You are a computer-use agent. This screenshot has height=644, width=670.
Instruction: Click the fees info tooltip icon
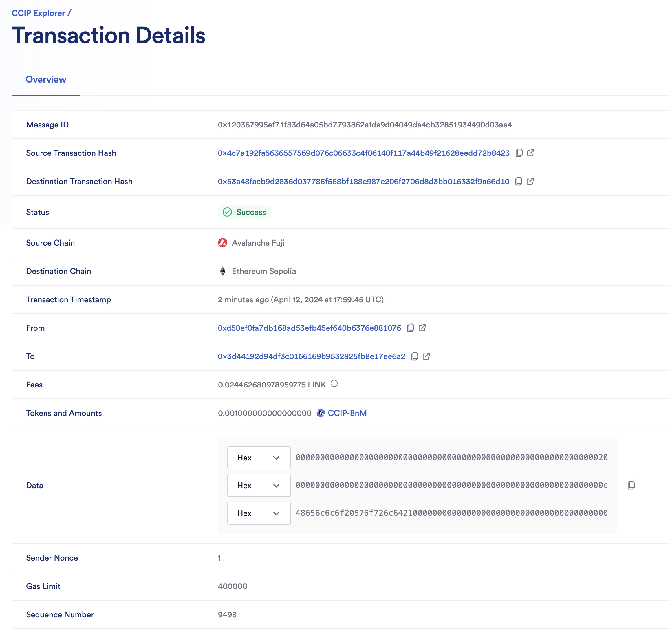(335, 384)
